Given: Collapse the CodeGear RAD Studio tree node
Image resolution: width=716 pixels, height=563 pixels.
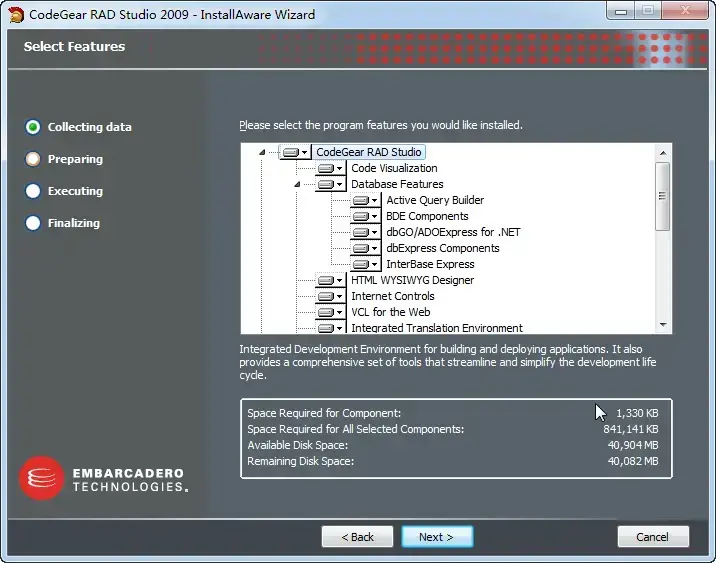Looking at the screenshot, I should 262,152.
